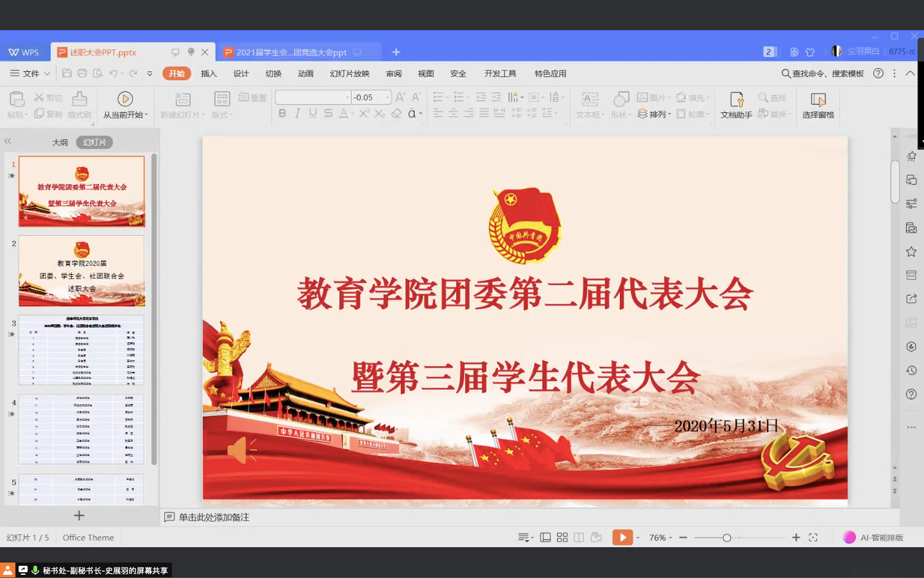Screen dimensions: 924x578
Task: Reset slide layout with 重置
Action: pos(252,98)
